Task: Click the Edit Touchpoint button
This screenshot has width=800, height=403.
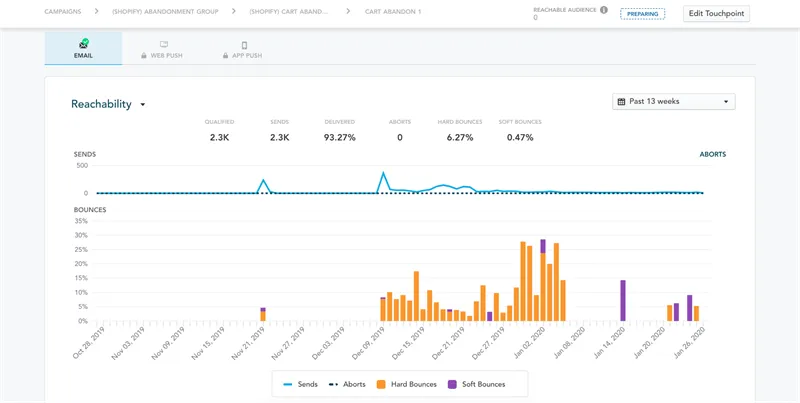Action: (x=716, y=14)
